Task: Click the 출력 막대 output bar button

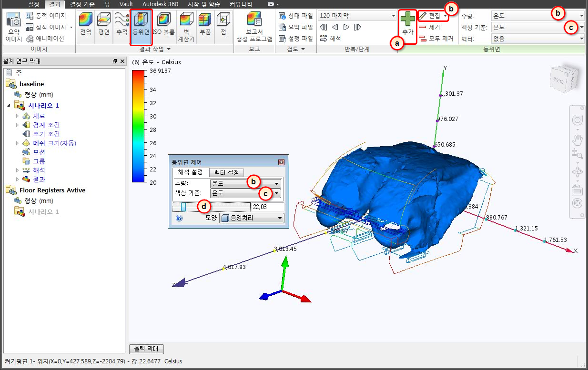Action: (x=147, y=349)
